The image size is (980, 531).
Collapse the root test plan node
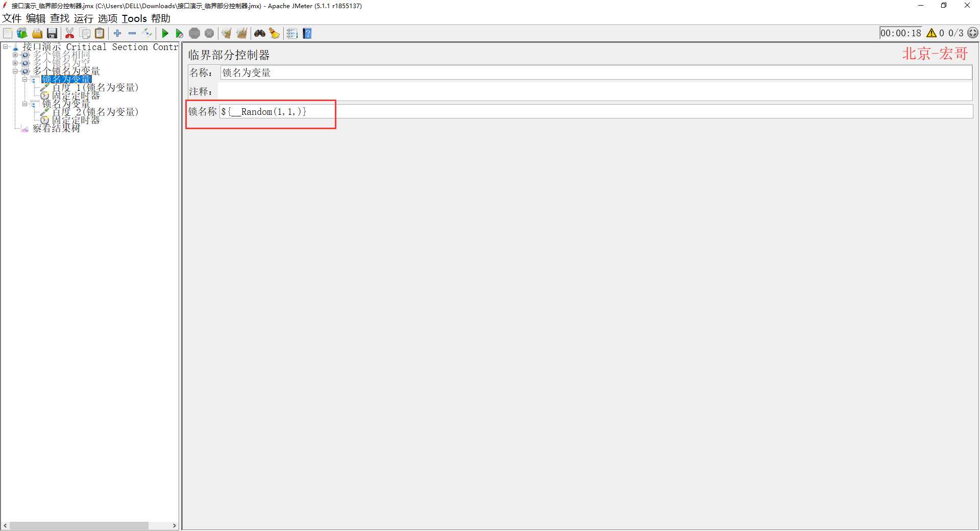coord(5,46)
